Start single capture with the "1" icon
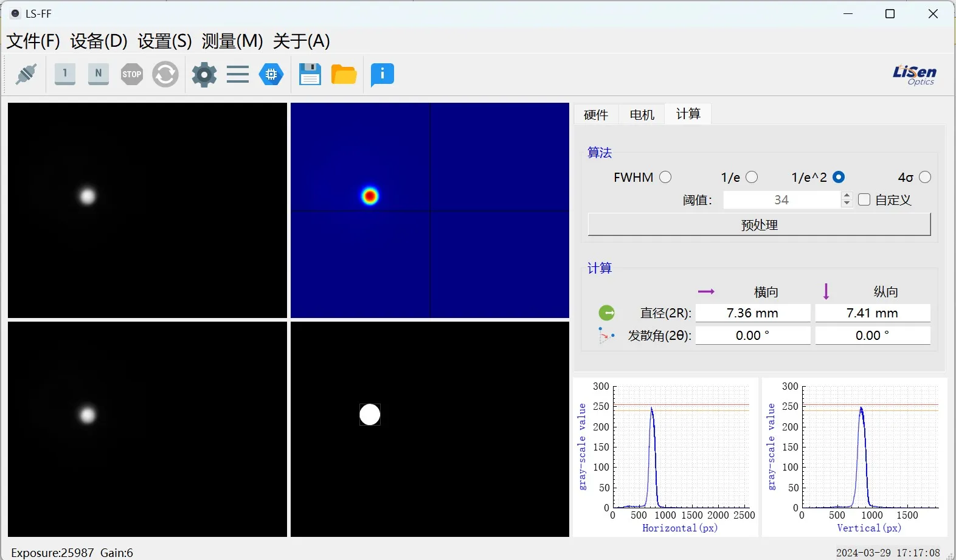Image resolution: width=956 pixels, height=560 pixels. [65, 74]
